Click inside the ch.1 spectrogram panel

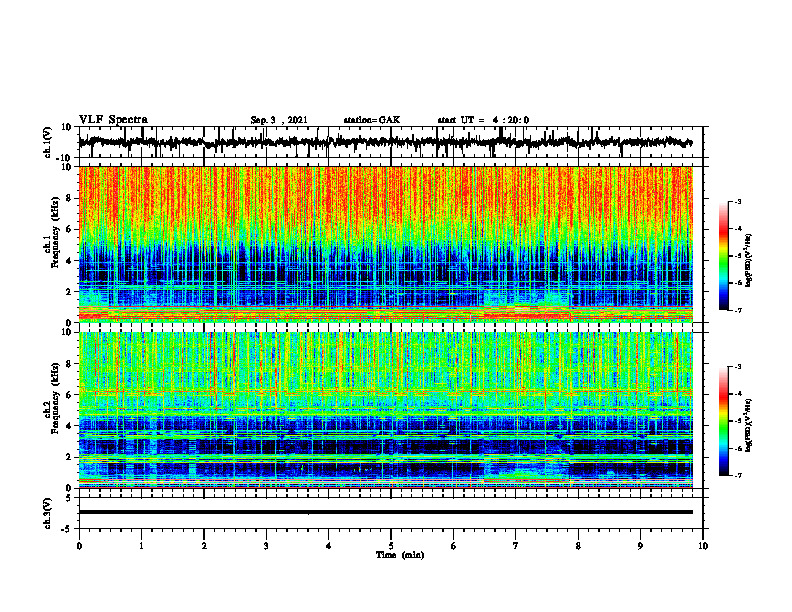[386, 244]
